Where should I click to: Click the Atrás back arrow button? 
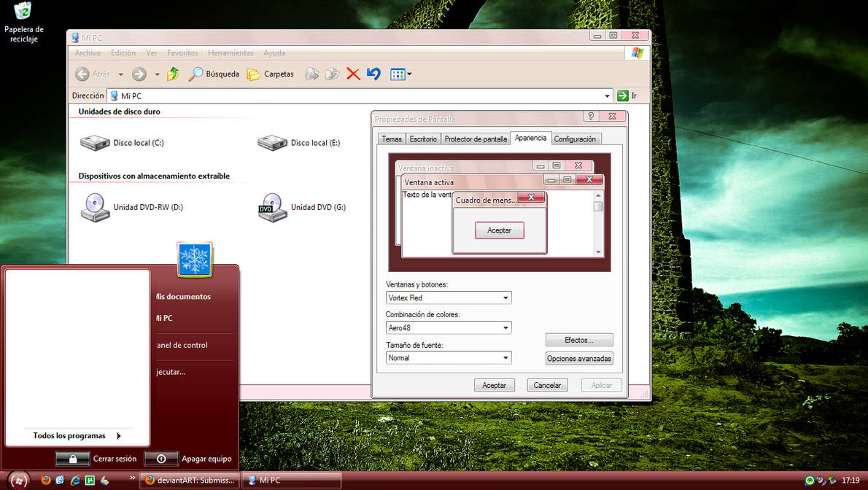pos(93,74)
